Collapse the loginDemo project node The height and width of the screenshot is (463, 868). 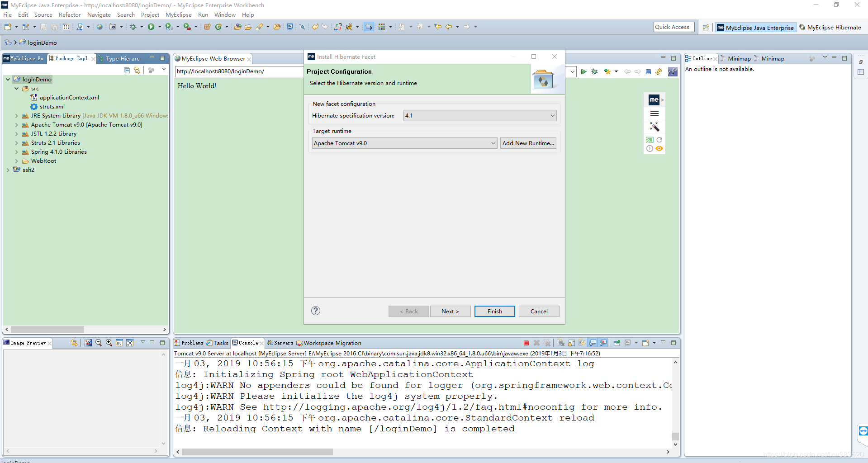pyautogui.click(x=8, y=79)
